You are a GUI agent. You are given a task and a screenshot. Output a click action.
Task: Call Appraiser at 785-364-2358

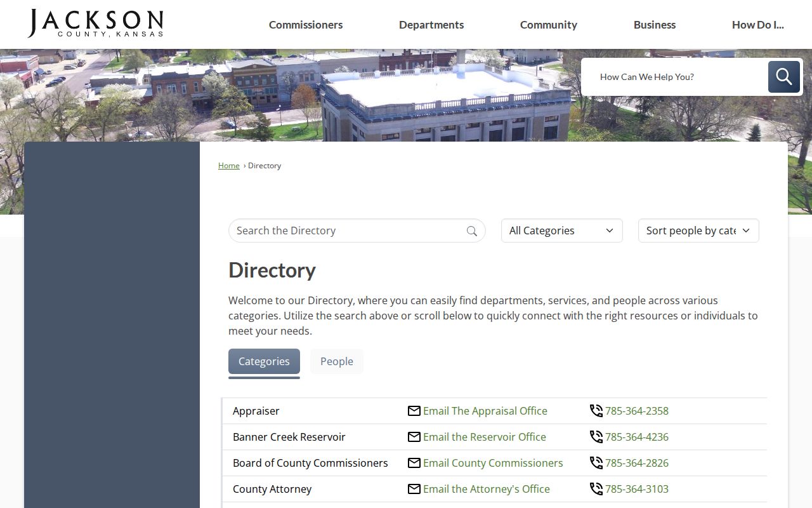click(x=637, y=411)
